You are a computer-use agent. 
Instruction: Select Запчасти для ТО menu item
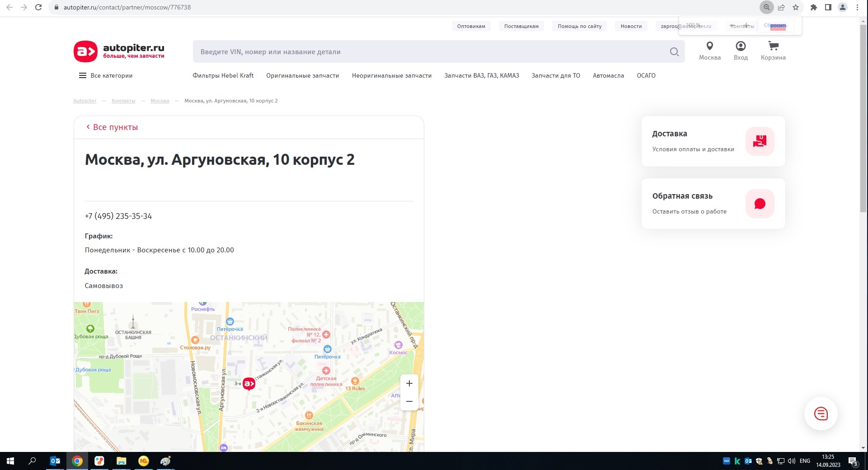[x=556, y=75]
